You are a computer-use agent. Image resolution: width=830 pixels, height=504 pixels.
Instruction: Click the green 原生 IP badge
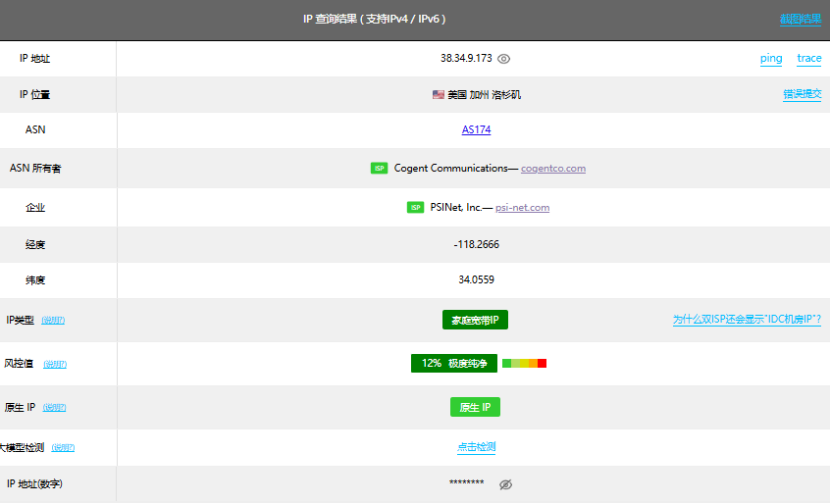coord(476,407)
